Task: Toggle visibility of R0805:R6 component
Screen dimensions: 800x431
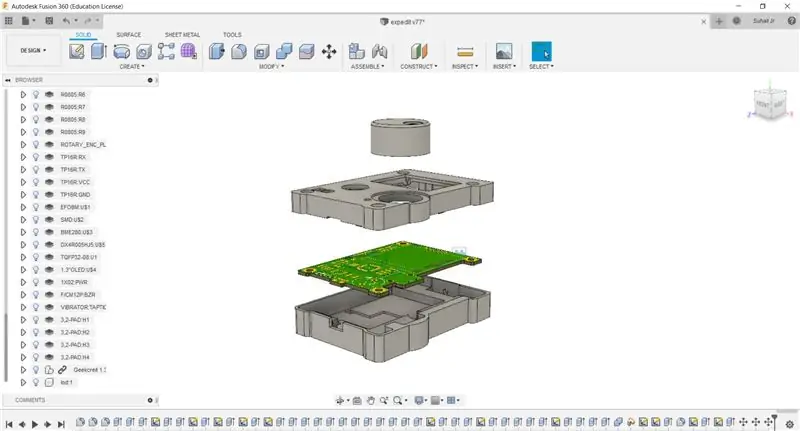Action: coord(36,94)
